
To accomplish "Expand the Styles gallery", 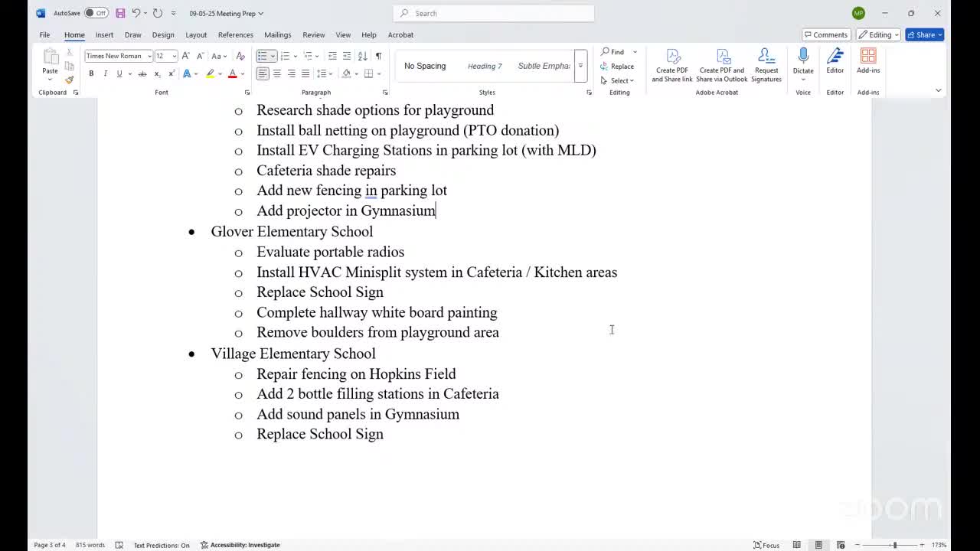I will pyautogui.click(x=580, y=66).
